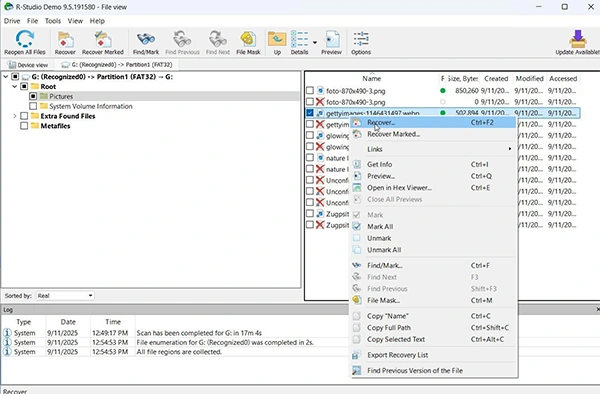Collapse the Root folder node
Viewport: 600px width, 394px height.
pyautogui.click(x=15, y=86)
